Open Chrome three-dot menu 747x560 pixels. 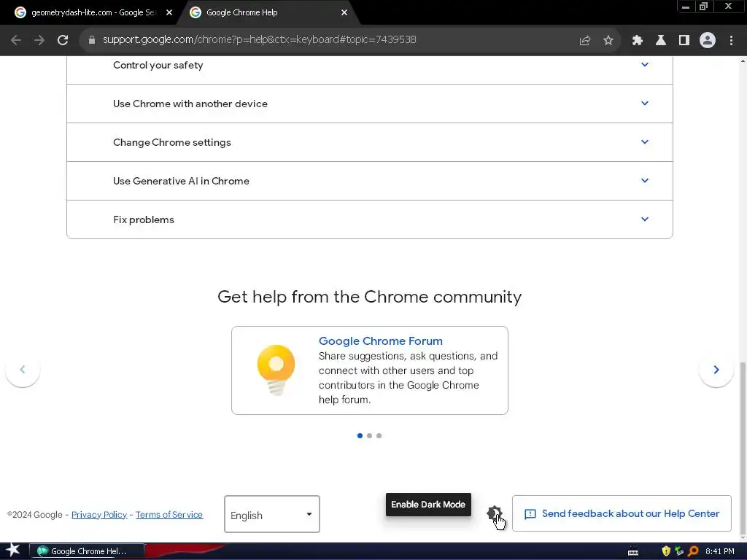pyautogui.click(x=731, y=40)
